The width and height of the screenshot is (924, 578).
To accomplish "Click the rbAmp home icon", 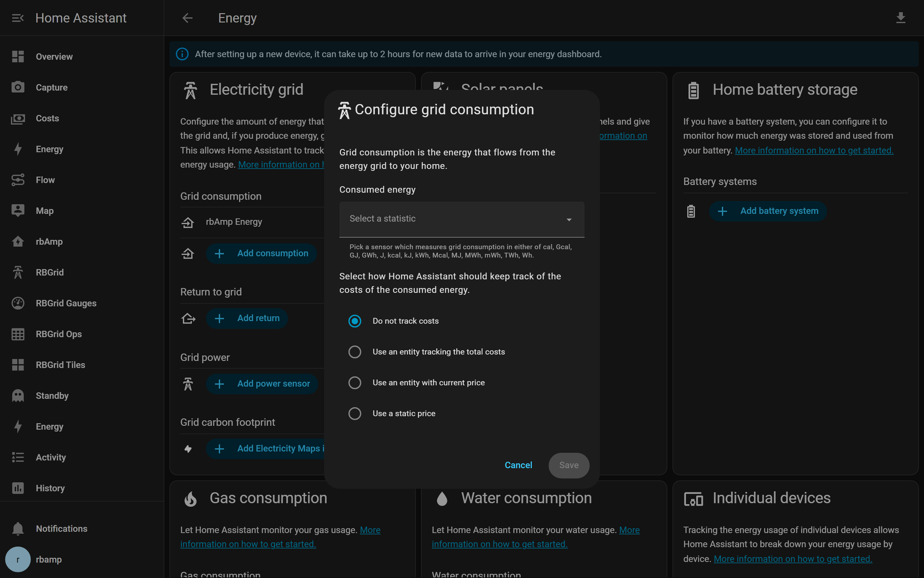I will 18,241.
